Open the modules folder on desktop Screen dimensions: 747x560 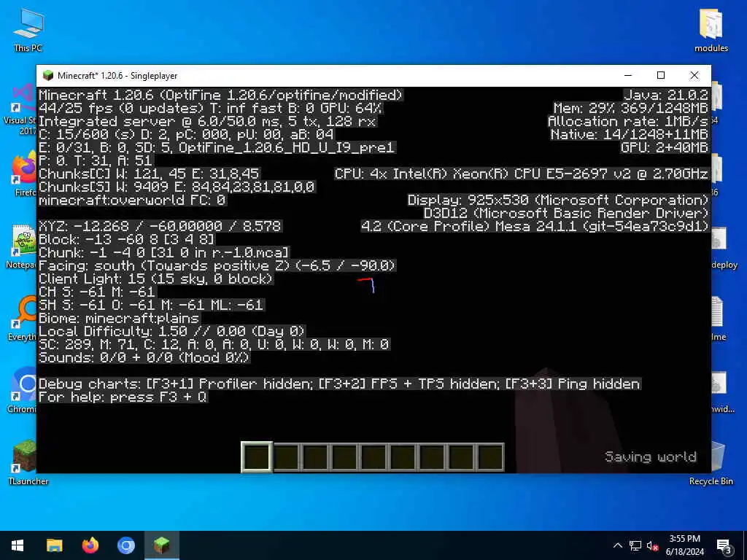pyautogui.click(x=711, y=29)
